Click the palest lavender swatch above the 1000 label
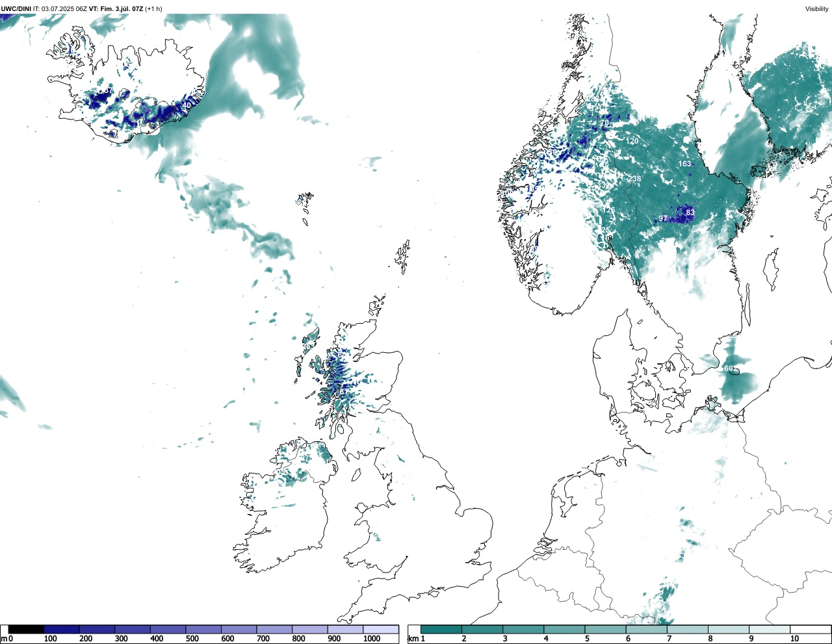Viewport: 832px width, 644px height. tap(381, 629)
